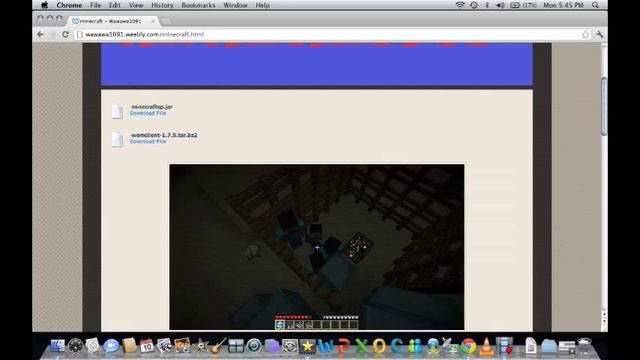
Task: Click the Time Machine menu bar icon
Action: [474, 5]
